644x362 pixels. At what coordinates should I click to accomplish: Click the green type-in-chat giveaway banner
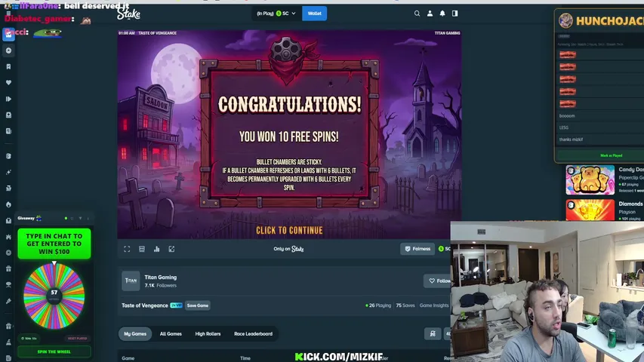(x=54, y=244)
